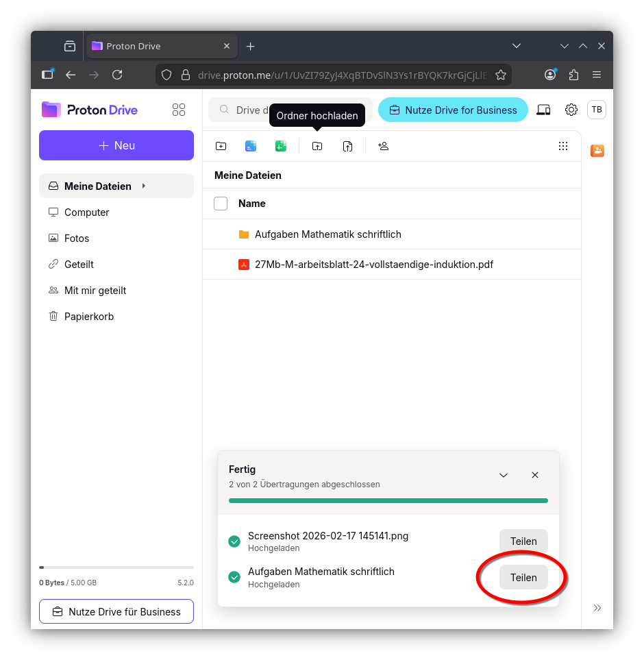Open the orange contacts side panel icon
644x660 pixels.
coord(597,151)
